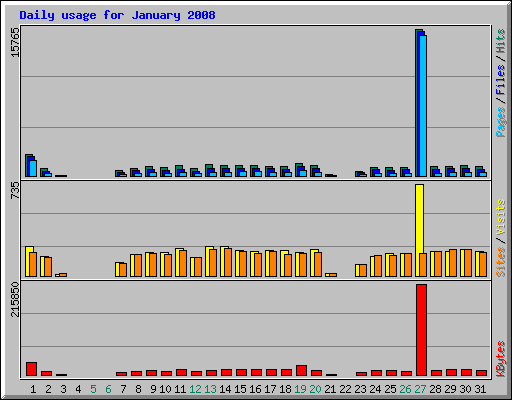Select the yellow visits bar for day 27
This screenshot has height=400, width=512.
[x=418, y=230]
